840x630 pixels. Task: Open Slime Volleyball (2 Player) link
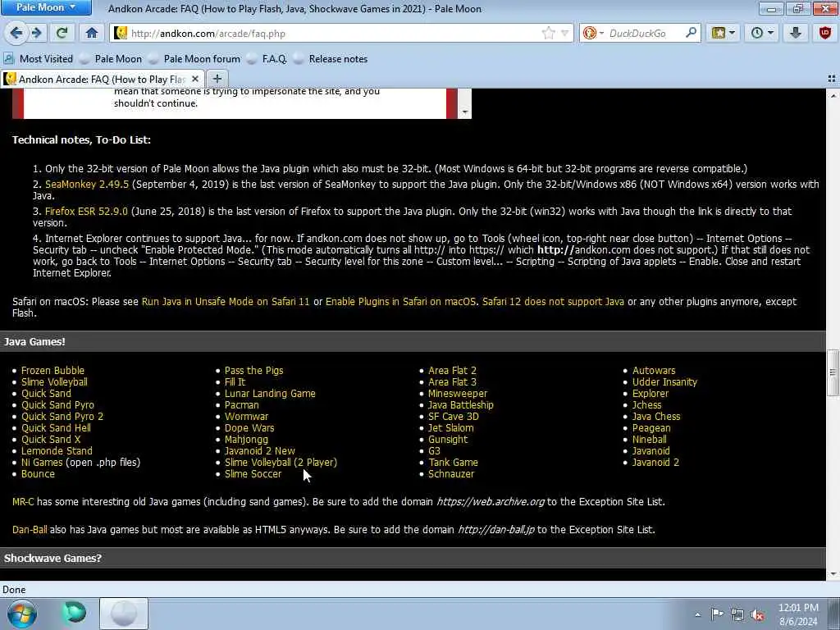281,463
